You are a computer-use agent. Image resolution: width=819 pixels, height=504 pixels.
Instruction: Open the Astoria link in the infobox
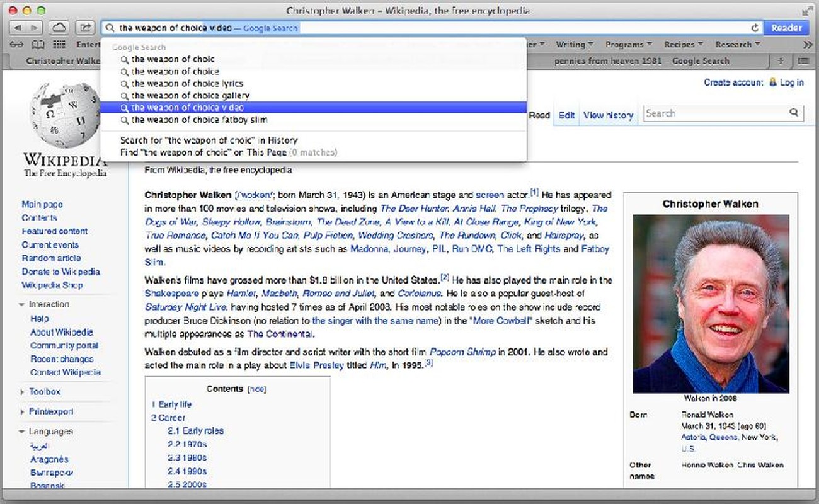point(693,437)
